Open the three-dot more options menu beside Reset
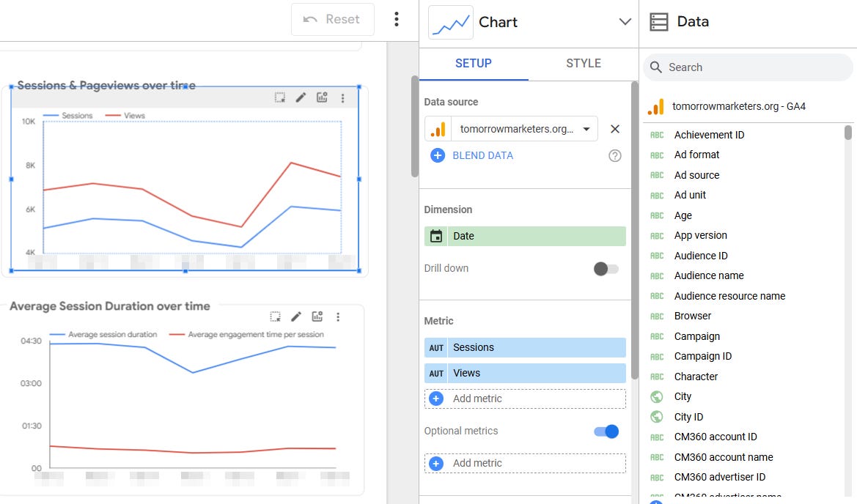857x504 pixels. (397, 19)
